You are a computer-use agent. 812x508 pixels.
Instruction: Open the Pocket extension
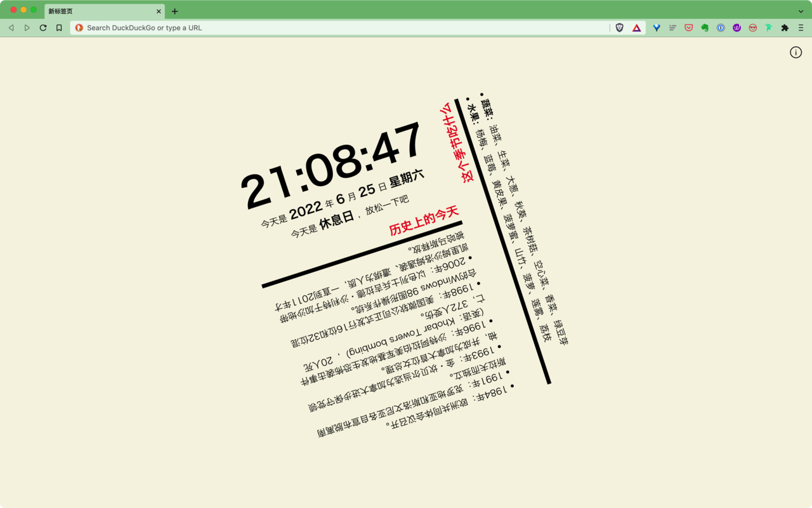[688, 28]
